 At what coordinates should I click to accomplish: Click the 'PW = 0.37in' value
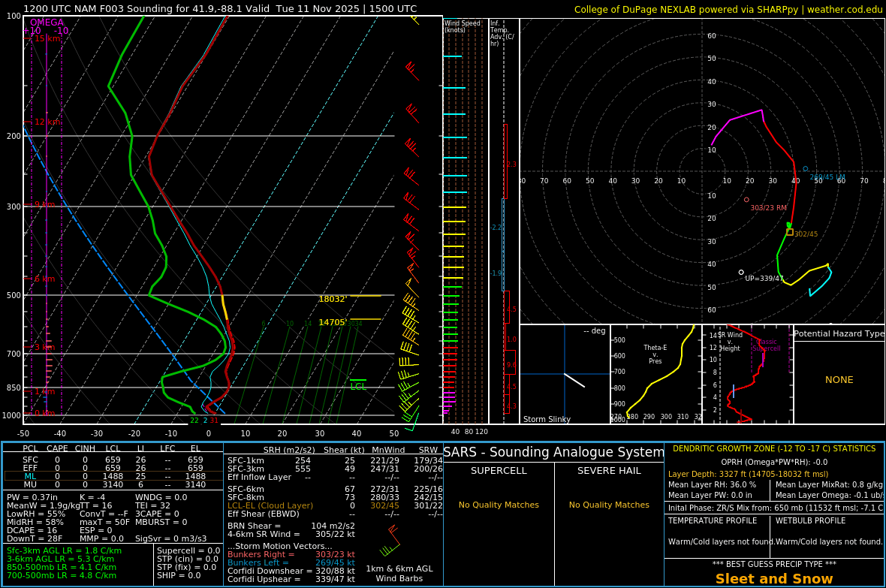coord(32,497)
